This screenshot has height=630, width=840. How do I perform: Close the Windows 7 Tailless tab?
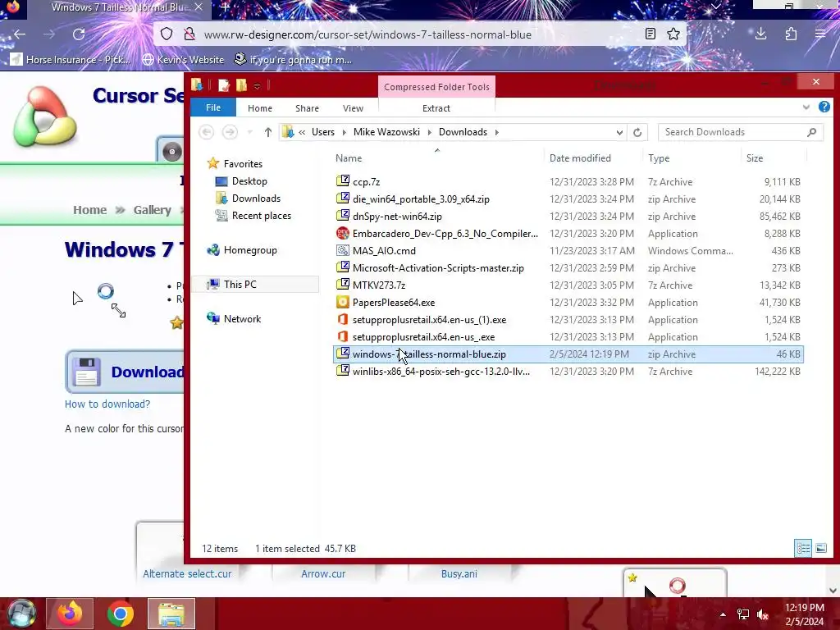click(x=199, y=7)
